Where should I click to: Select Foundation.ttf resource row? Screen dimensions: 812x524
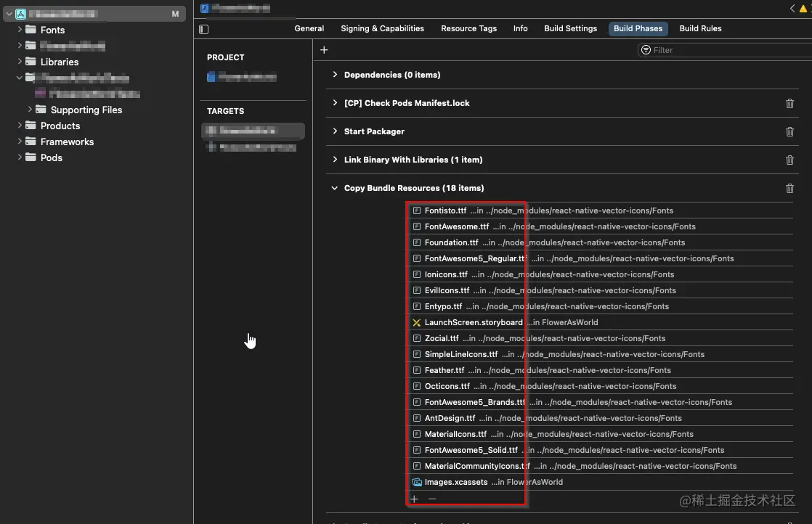(601, 242)
